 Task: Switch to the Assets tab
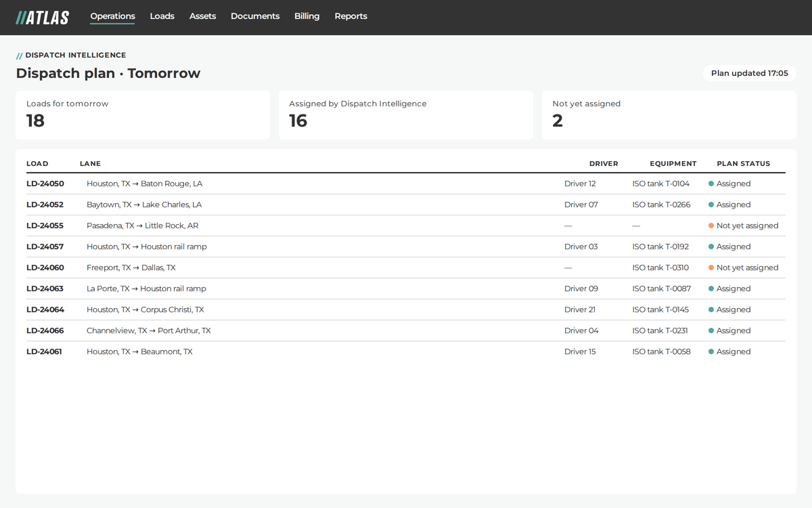click(202, 16)
